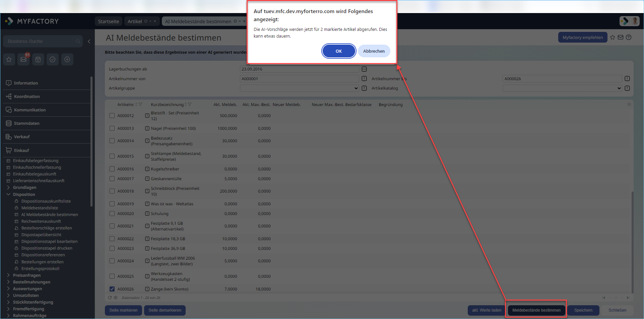
Task: Enable the checkbox for article A000023
Action: coord(112,249)
